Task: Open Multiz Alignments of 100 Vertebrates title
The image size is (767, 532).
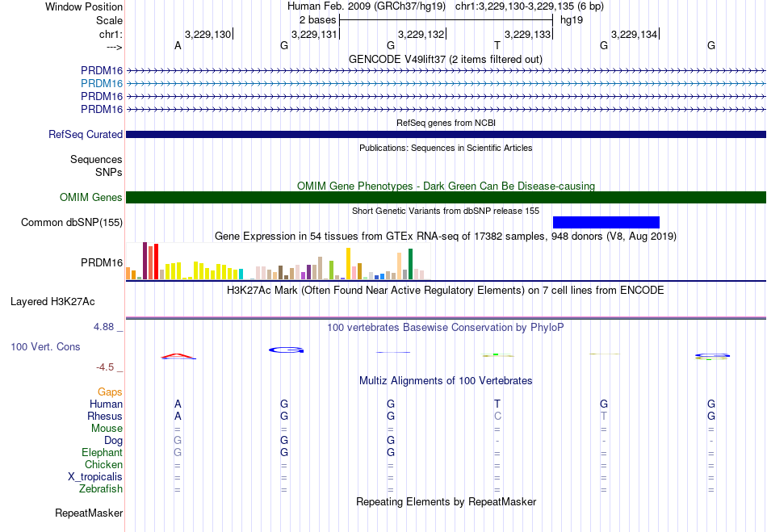Action: [446, 380]
